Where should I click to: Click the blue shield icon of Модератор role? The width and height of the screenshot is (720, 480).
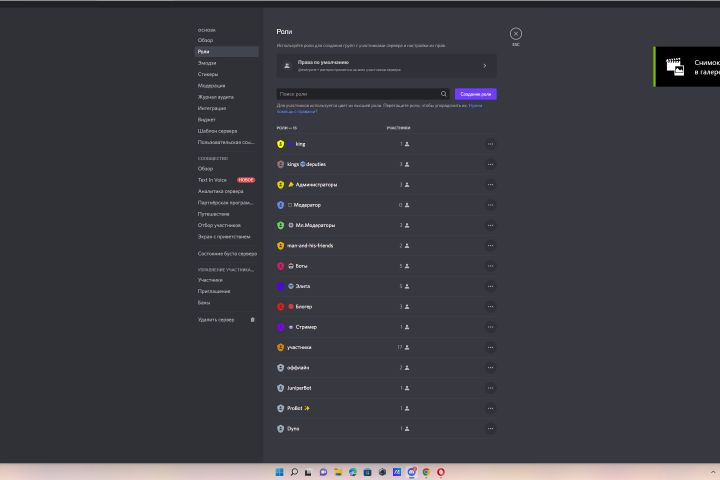point(281,205)
